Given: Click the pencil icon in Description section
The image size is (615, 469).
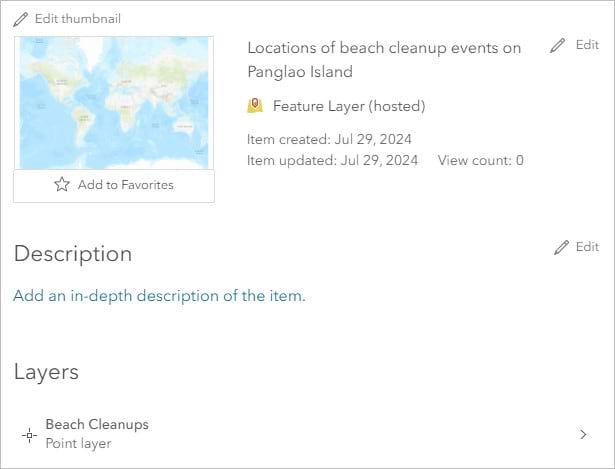Looking at the screenshot, I should click(561, 247).
